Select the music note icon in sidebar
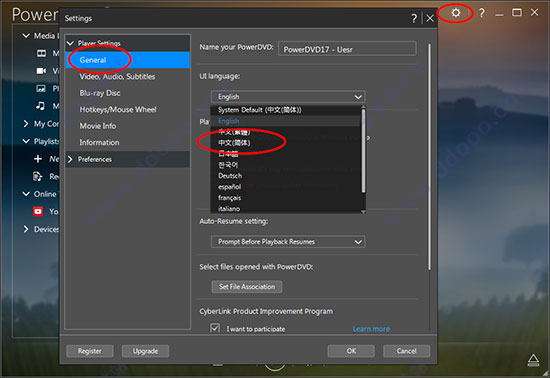The height and width of the screenshot is (378, 550). 41,106
